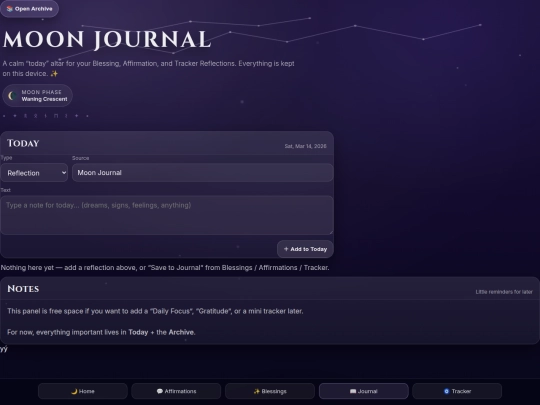This screenshot has width=540, height=405.
Task: Click the books icon on Open Archive
Action: tap(10, 9)
